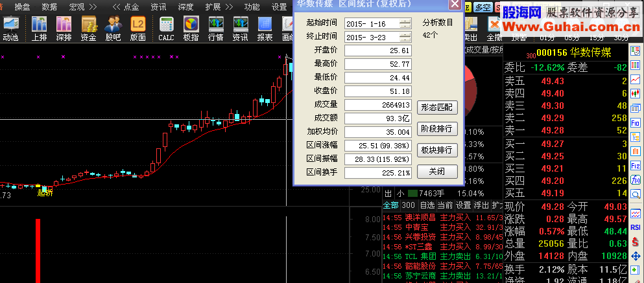The image size is (644, 283).
Task: Click the quote table list sidebar icon
Action: click(636, 65)
